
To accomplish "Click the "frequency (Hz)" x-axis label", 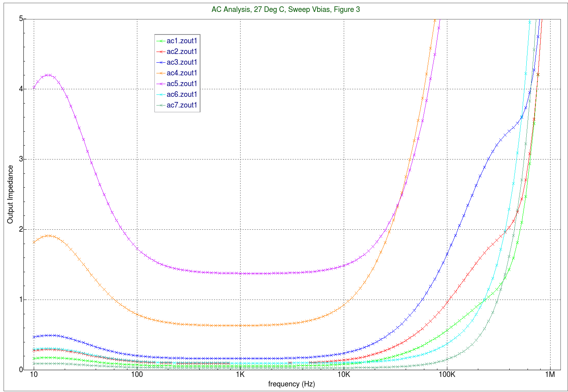I will 292,384.
